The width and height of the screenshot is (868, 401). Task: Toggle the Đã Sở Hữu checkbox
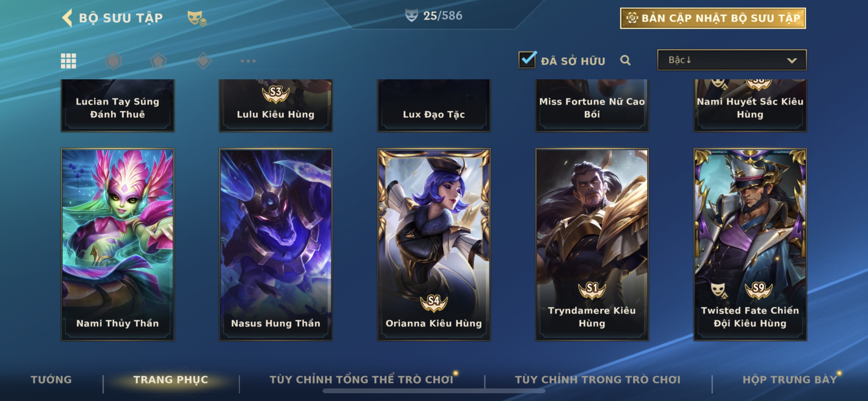(x=527, y=60)
